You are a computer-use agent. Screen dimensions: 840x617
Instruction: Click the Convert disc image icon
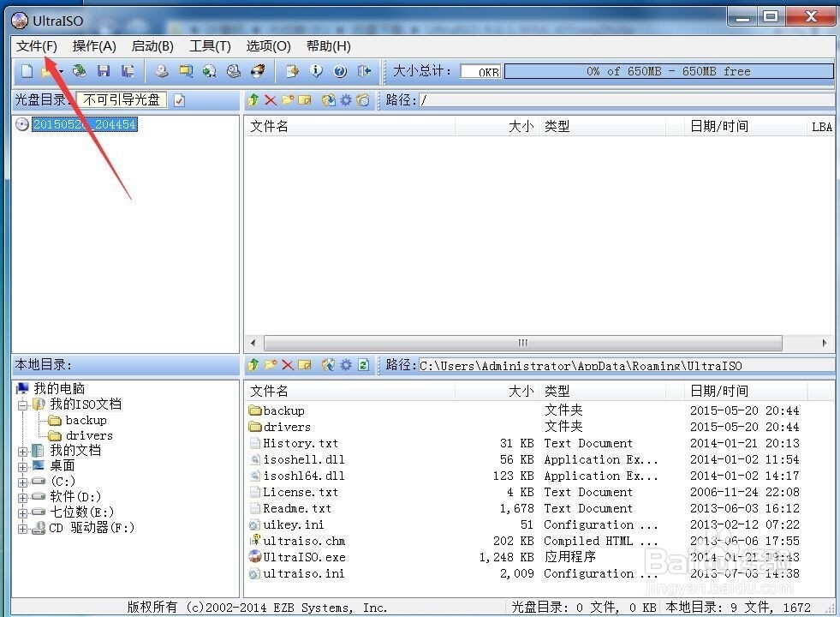[210, 71]
